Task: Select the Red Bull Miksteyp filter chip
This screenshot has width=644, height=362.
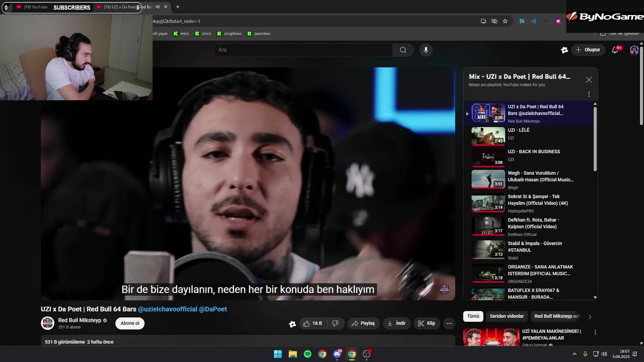Action: click(x=556, y=316)
